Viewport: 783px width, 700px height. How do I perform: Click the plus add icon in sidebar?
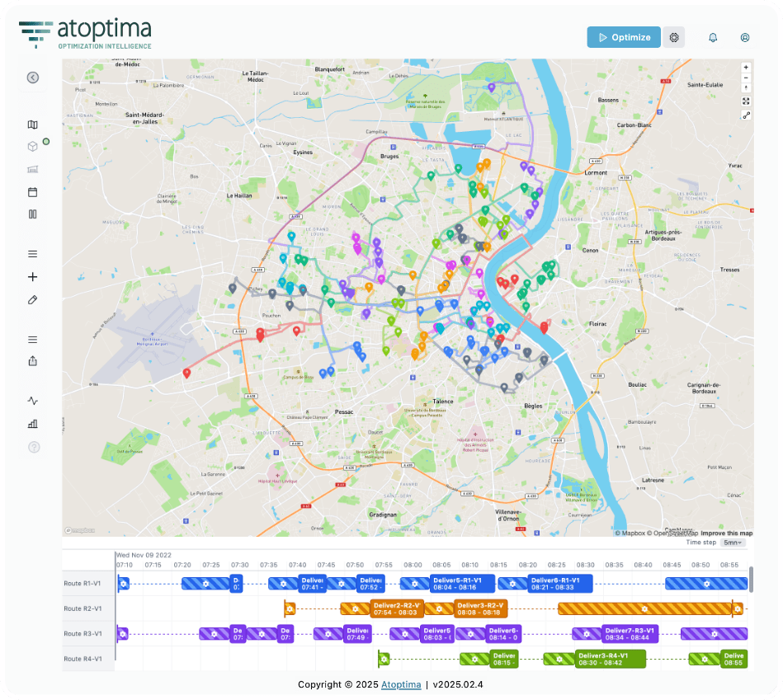(32, 277)
